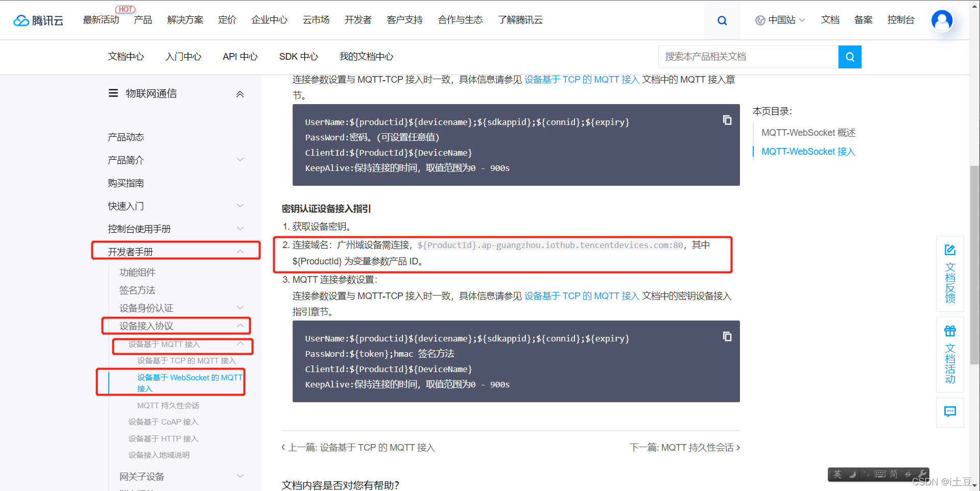Copy the first code block
980x491 pixels.
[x=727, y=120]
